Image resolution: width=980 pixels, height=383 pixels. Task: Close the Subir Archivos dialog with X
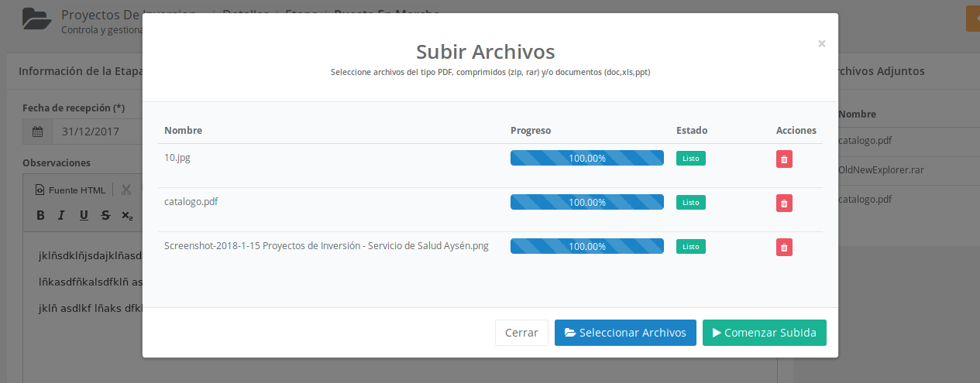point(821,44)
